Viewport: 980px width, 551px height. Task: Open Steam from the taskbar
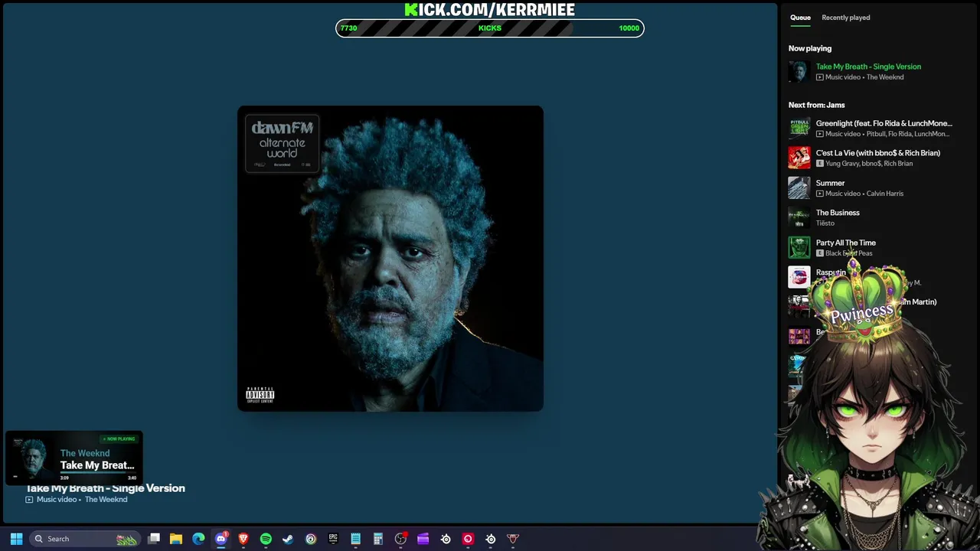(x=288, y=539)
